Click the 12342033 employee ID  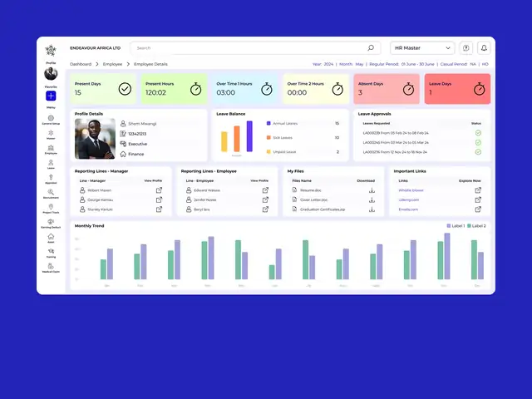[137, 134]
